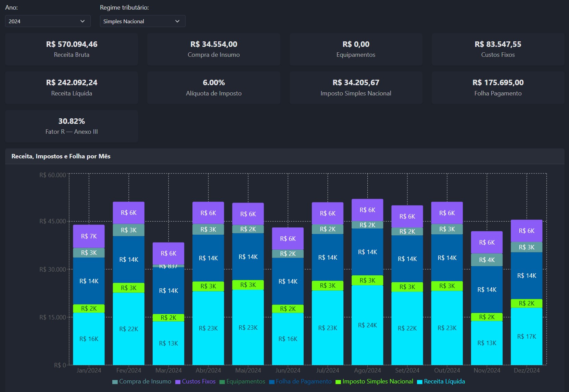Toggle Equipamentos legend series
This screenshot has height=392, width=569.
242,381
